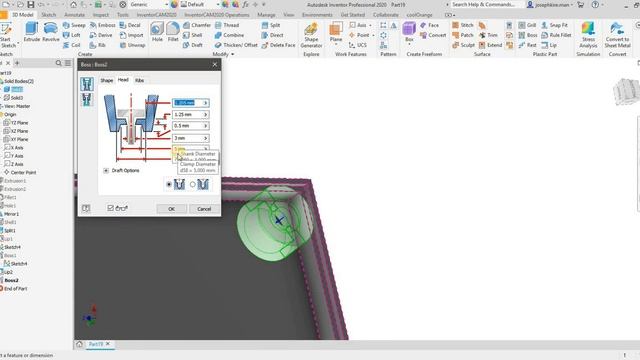Apply the Chamfer tool

click(x=197, y=25)
